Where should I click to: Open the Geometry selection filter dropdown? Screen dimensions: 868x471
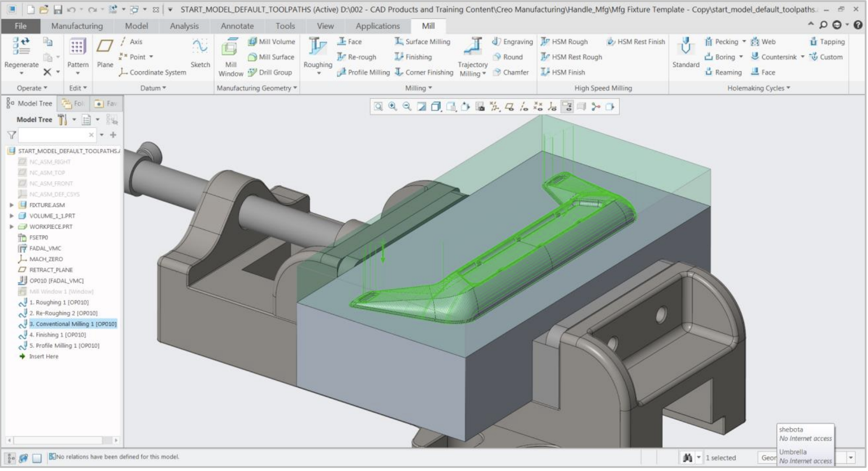point(850,458)
